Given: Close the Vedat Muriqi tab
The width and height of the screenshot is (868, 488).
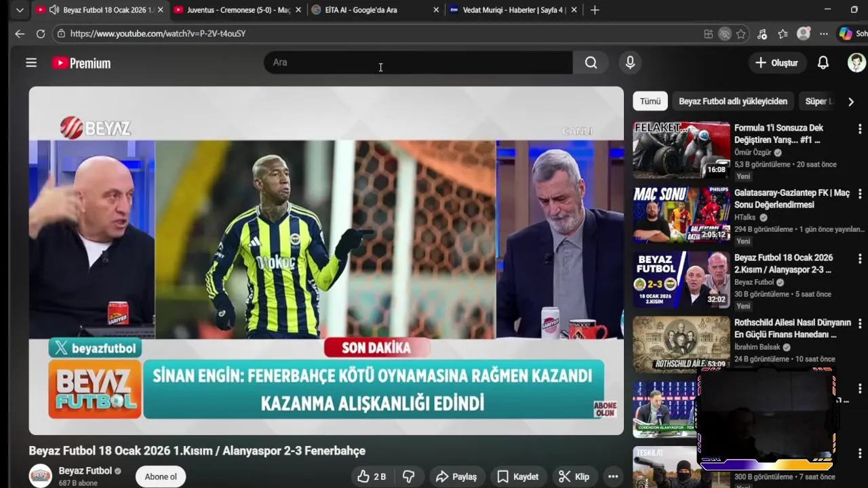Looking at the screenshot, I should (574, 10).
